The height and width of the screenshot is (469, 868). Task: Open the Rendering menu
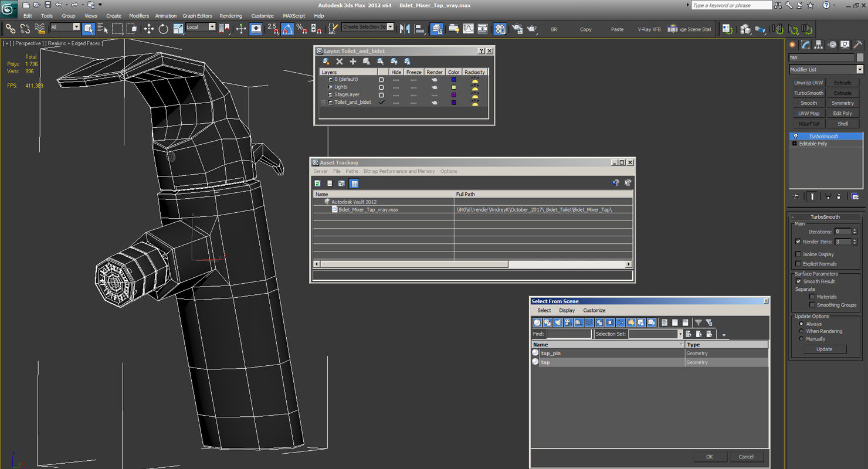point(230,16)
